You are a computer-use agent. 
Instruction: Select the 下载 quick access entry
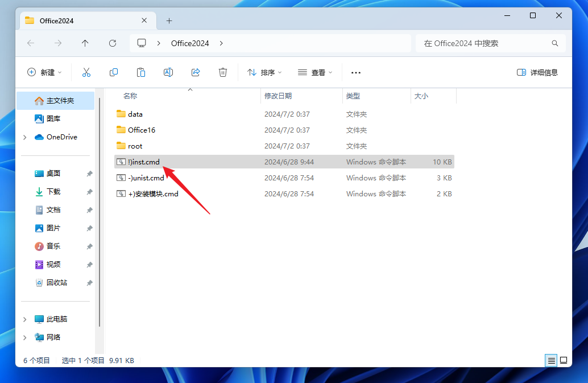click(53, 192)
